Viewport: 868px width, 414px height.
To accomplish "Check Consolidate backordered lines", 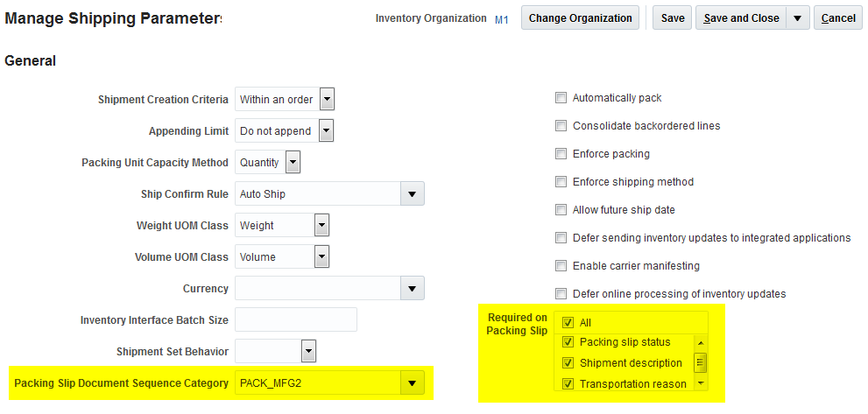I will 561,126.
